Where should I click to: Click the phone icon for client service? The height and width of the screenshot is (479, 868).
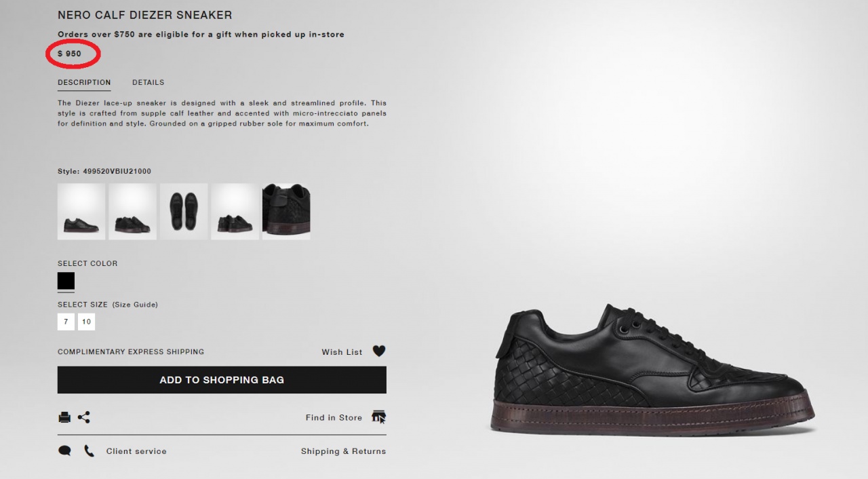(x=89, y=451)
